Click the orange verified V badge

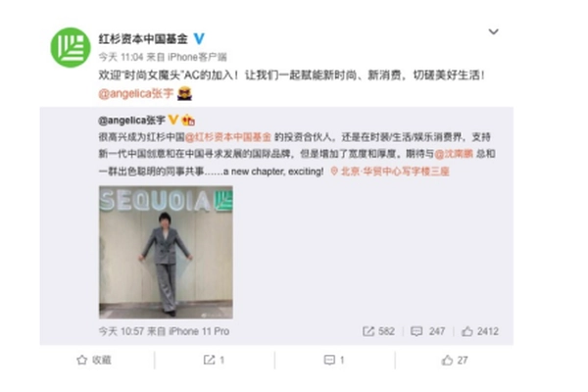point(172,120)
